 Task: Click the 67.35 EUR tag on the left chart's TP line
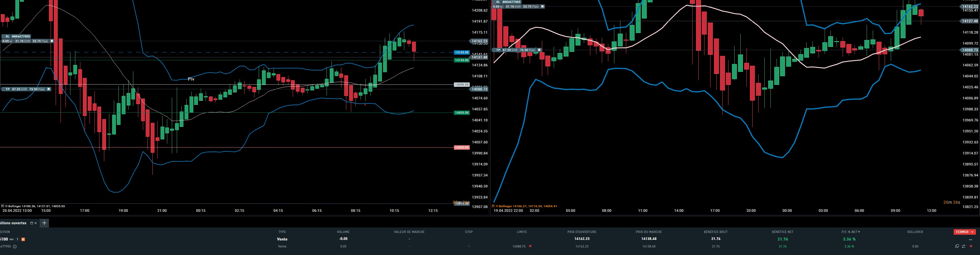[19, 89]
